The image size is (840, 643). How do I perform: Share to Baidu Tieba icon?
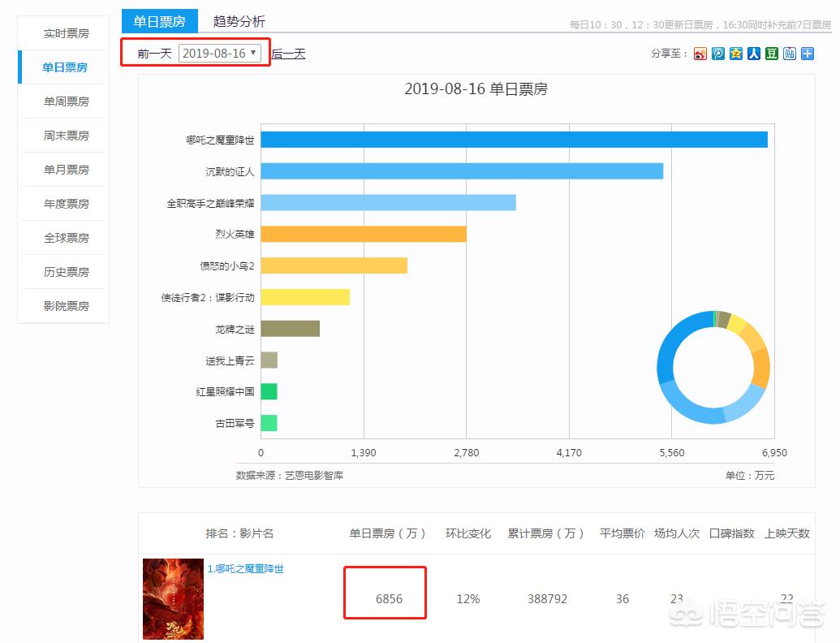tap(790, 54)
